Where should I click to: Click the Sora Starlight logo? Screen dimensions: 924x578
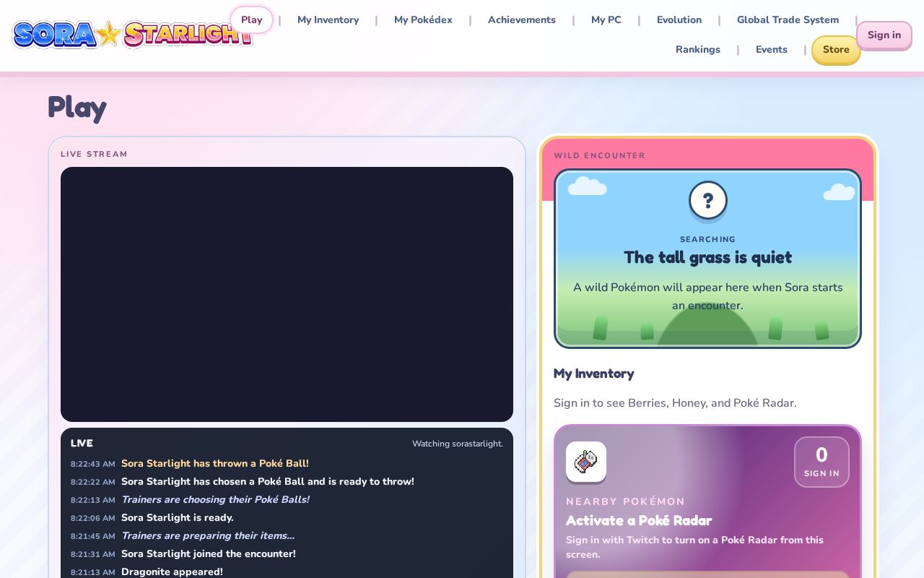(134, 34)
